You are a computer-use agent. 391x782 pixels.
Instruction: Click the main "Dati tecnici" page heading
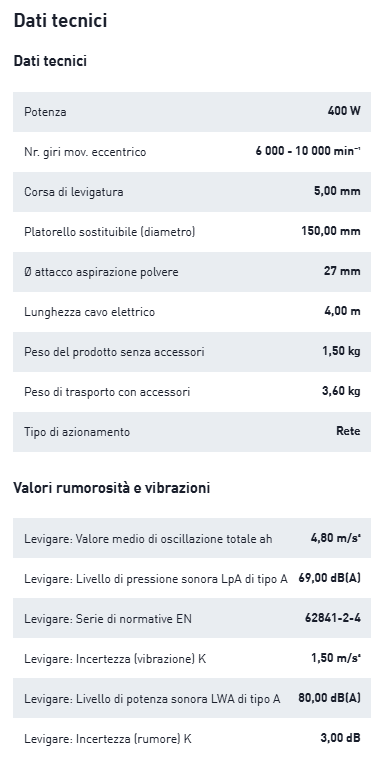pyautogui.click(x=60, y=21)
